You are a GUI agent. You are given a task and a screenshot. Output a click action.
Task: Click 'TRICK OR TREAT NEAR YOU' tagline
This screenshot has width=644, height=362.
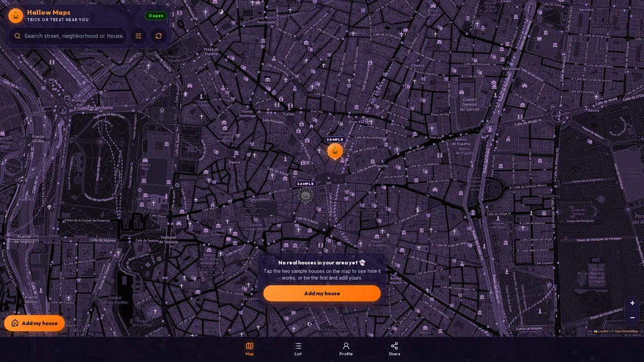tap(58, 19)
